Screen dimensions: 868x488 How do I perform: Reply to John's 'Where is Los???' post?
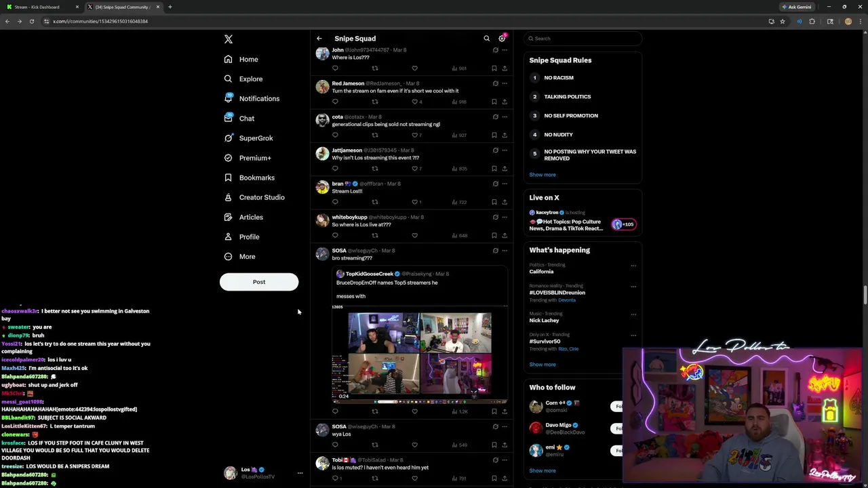335,68
